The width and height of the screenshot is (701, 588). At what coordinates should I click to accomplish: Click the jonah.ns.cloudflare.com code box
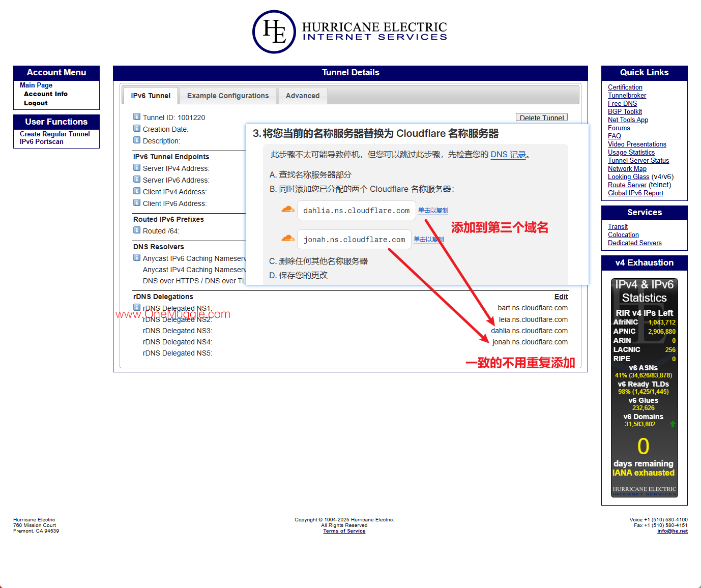click(x=355, y=240)
